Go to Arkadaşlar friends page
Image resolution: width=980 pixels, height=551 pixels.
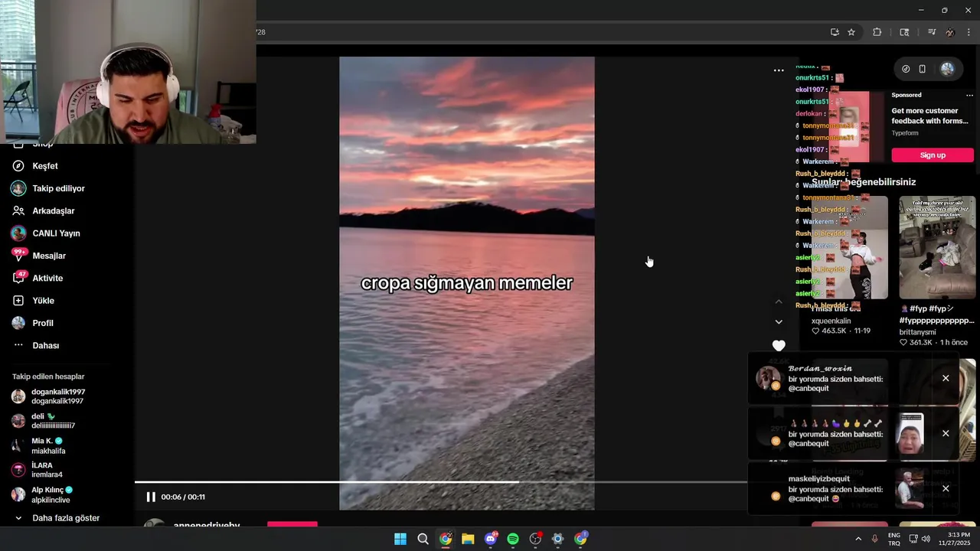pyautogui.click(x=53, y=210)
